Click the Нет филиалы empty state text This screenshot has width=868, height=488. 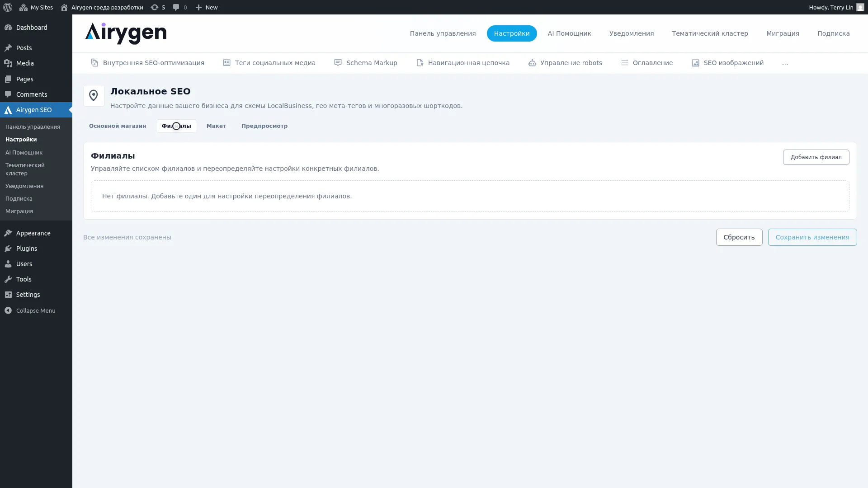(227, 196)
